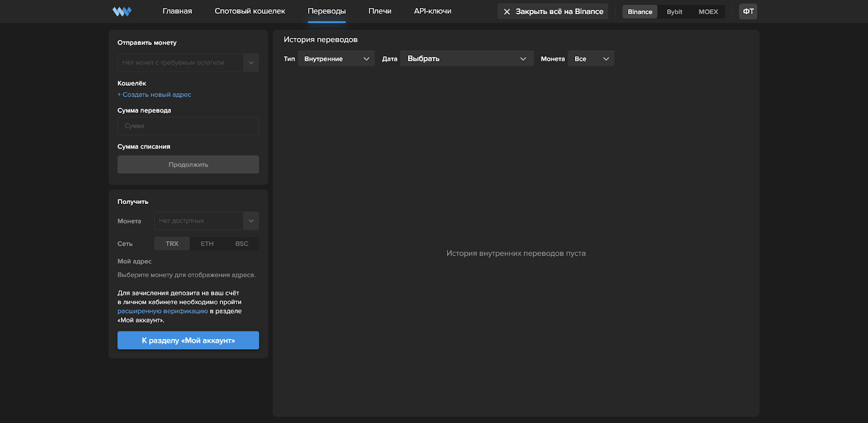The width and height of the screenshot is (868, 423).
Task: Select the Переводы tab
Action: point(327,11)
